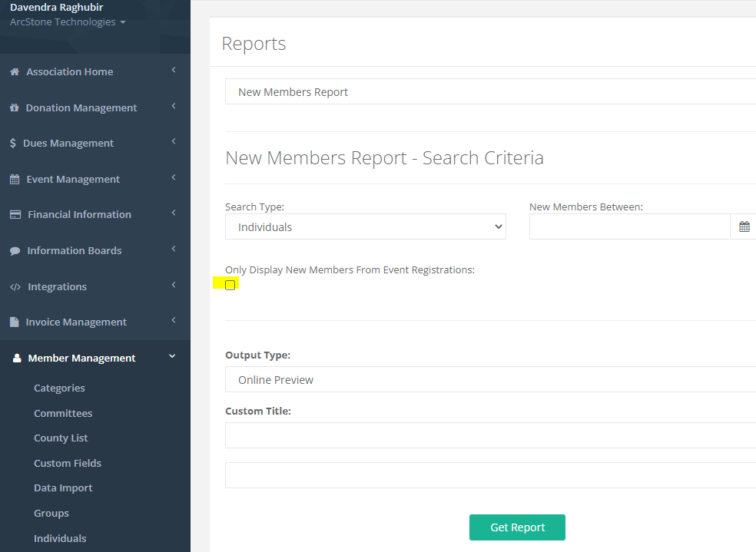756x552 pixels.
Task: Open the Search Type dropdown showing Individuals
Action: coord(365,227)
